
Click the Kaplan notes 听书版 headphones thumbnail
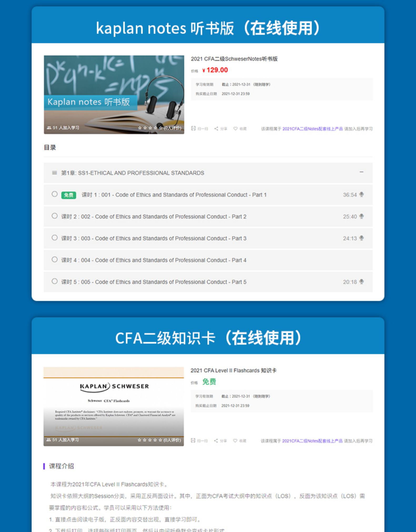click(114, 95)
